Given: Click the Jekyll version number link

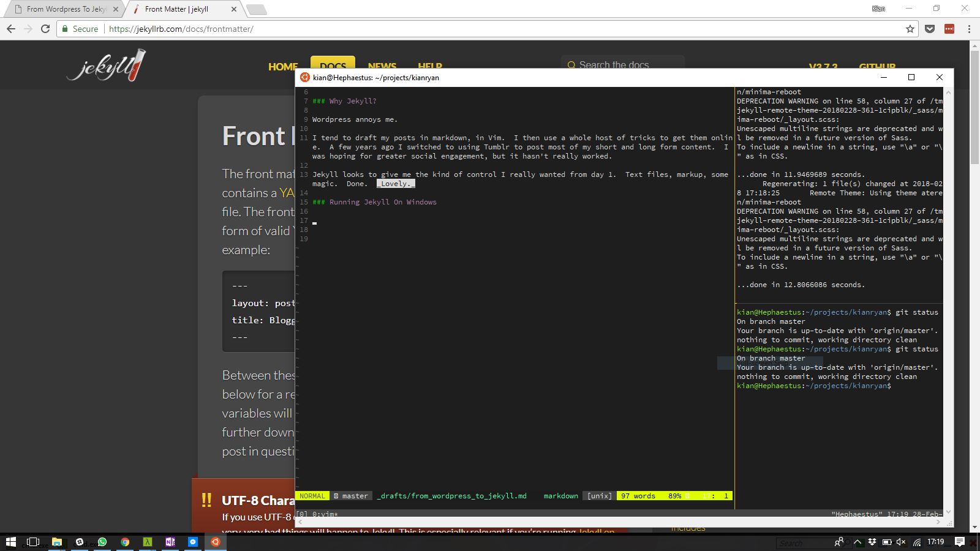Looking at the screenshot, I should coord(823,66).
